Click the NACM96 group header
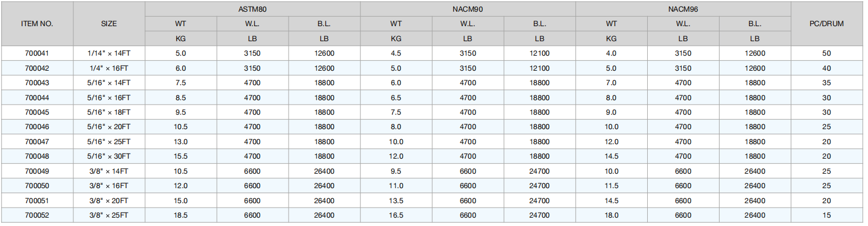Image resolution: width=868 pixels, height=226 pixels. (x=683, y=9)
